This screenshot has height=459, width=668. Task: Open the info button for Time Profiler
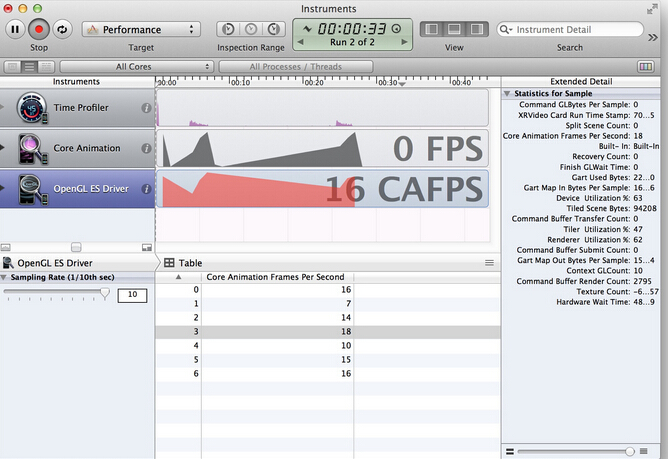[146, 108]
